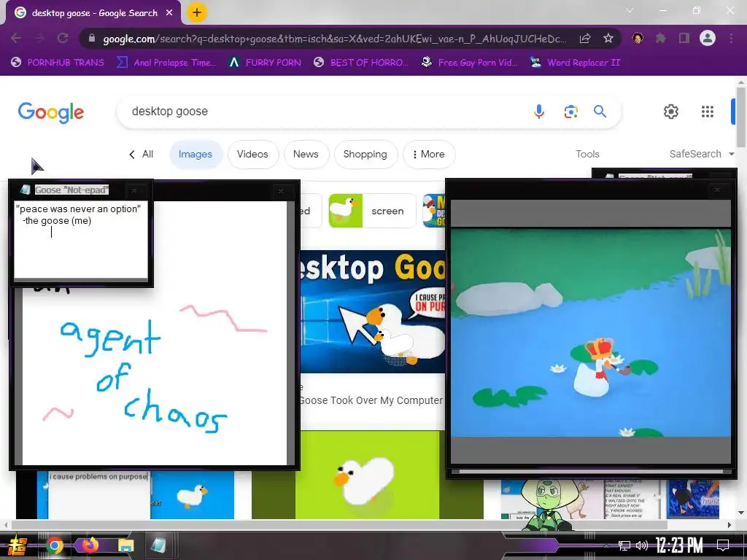The width and height of the screenshot is (747, 560).
Task: Click in the Goose Not-epad text area
Action: 81,239
